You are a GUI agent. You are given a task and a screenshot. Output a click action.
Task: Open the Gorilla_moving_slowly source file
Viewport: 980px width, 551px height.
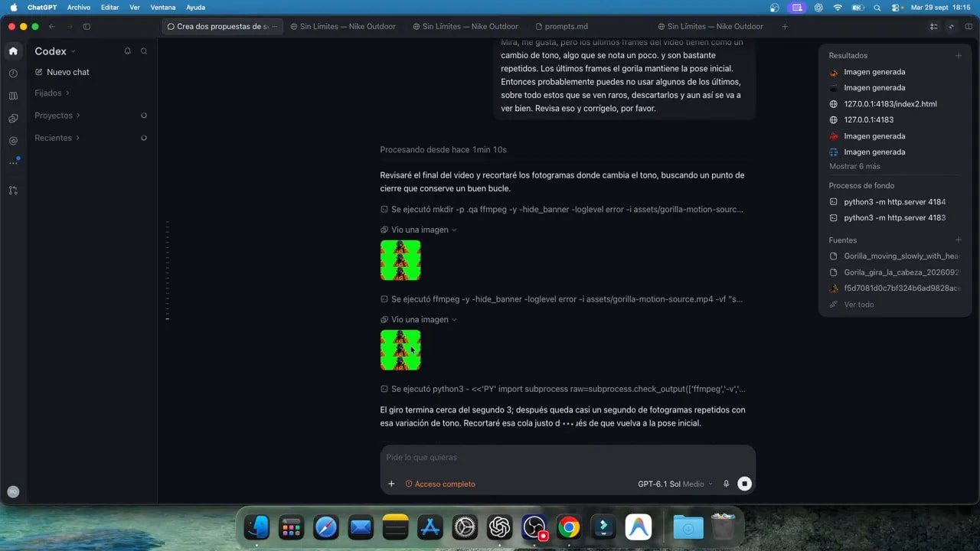pos(895,256)
